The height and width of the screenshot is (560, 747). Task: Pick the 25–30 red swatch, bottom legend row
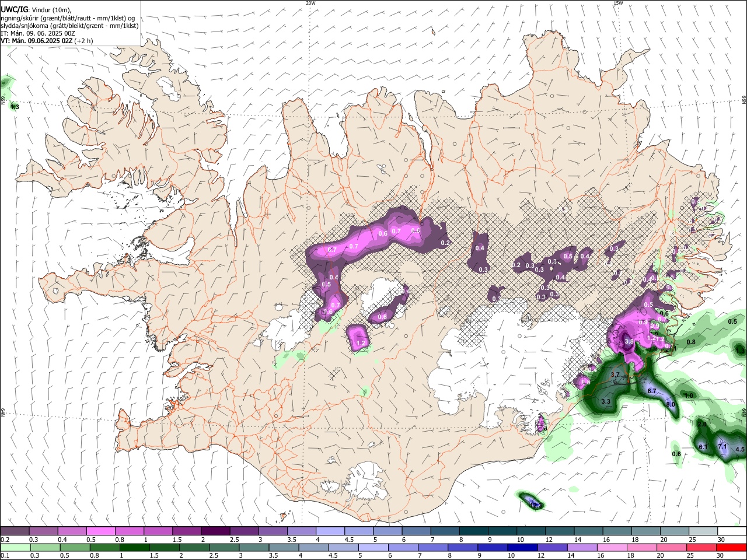pyautogui.click(x=701, y=548)
